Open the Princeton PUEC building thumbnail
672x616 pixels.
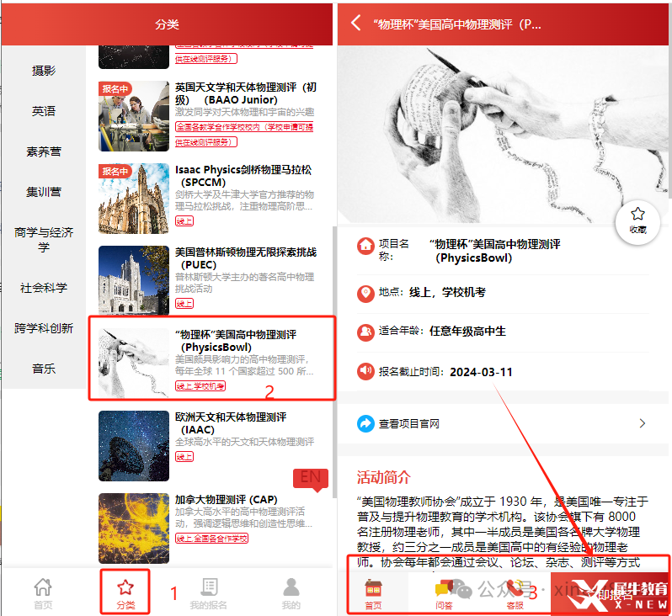(134, 280)
